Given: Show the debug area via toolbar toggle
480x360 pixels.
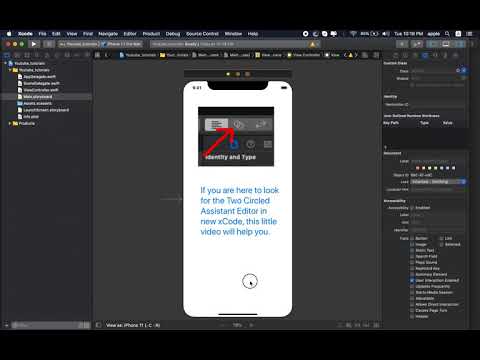Looking at the screenshot, I should [446, 44].
